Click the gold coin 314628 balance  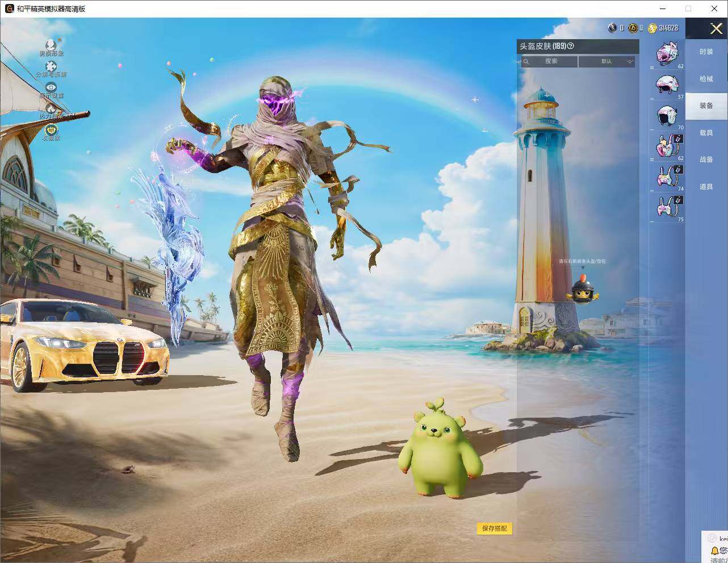click(663, 28)
